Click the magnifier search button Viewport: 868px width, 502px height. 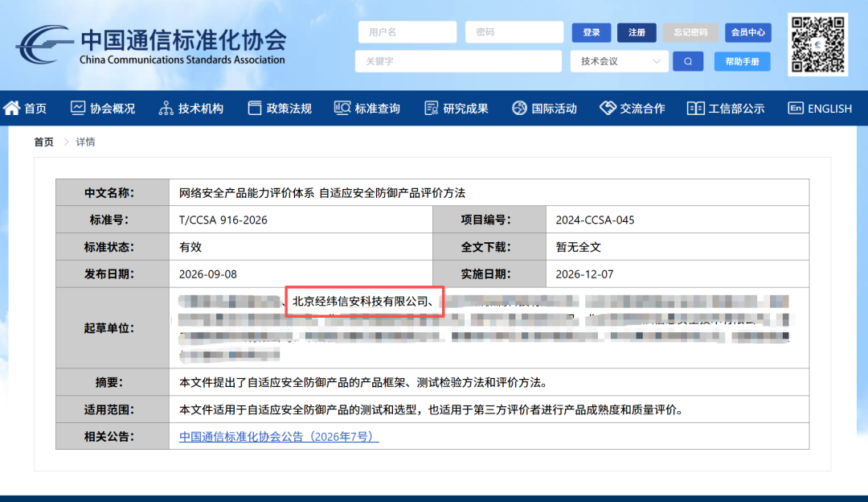(688, 61)
